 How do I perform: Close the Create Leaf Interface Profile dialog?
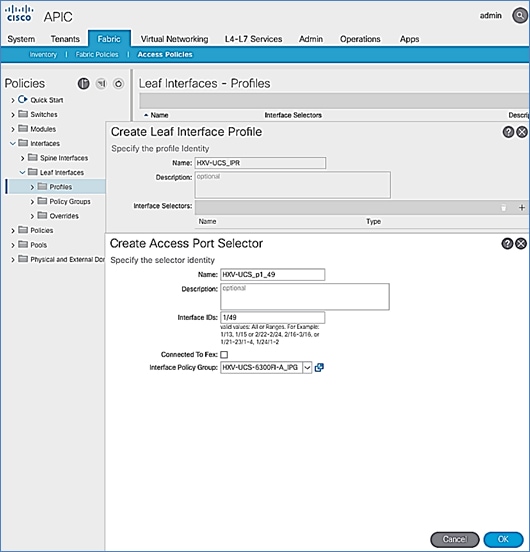click(522, 132)
